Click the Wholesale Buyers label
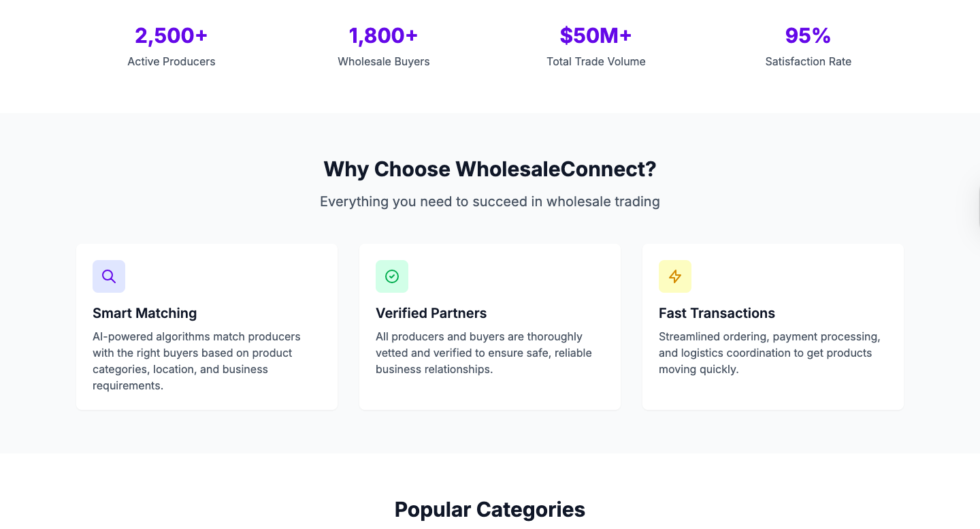Screen dimensions: 980x529 click(x=384, y=61)
